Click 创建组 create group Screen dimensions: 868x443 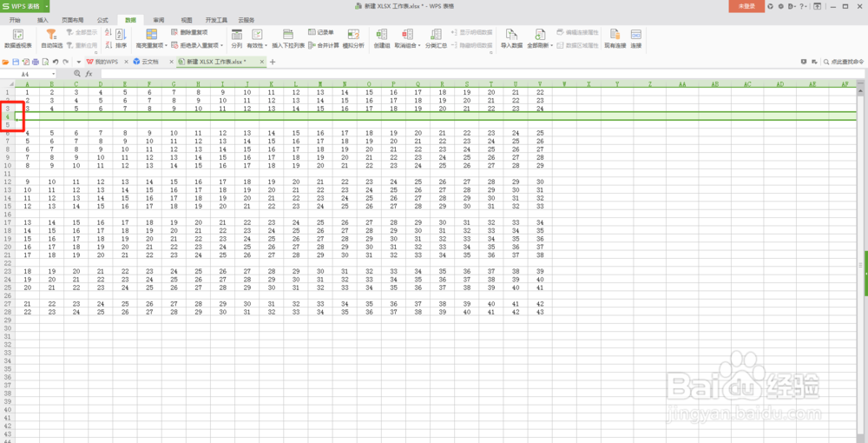click(x=381, y=38)
